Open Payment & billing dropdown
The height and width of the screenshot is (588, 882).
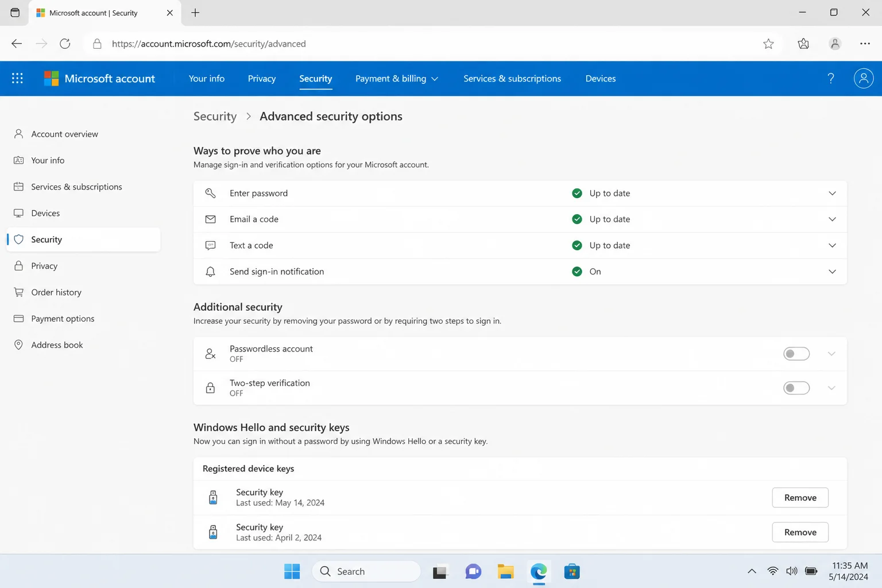coord(396,79)
